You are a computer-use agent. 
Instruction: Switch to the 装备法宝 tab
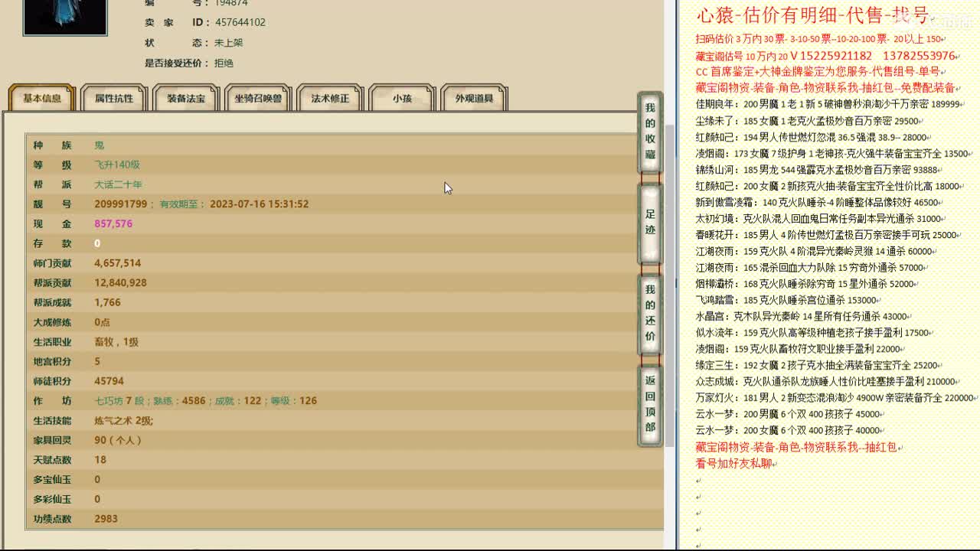pyautogui.click(x=186, y=98)
